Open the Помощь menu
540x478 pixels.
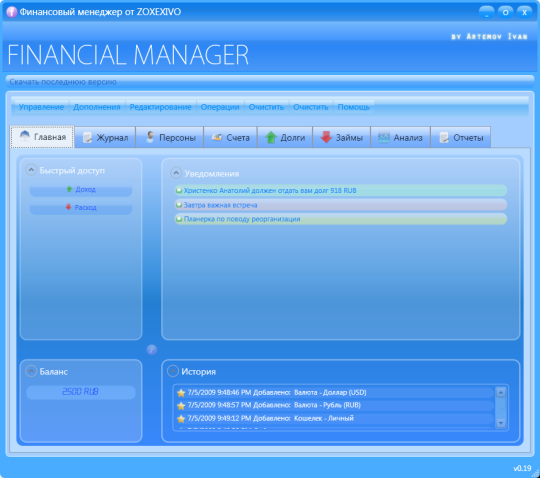[353, 107]
